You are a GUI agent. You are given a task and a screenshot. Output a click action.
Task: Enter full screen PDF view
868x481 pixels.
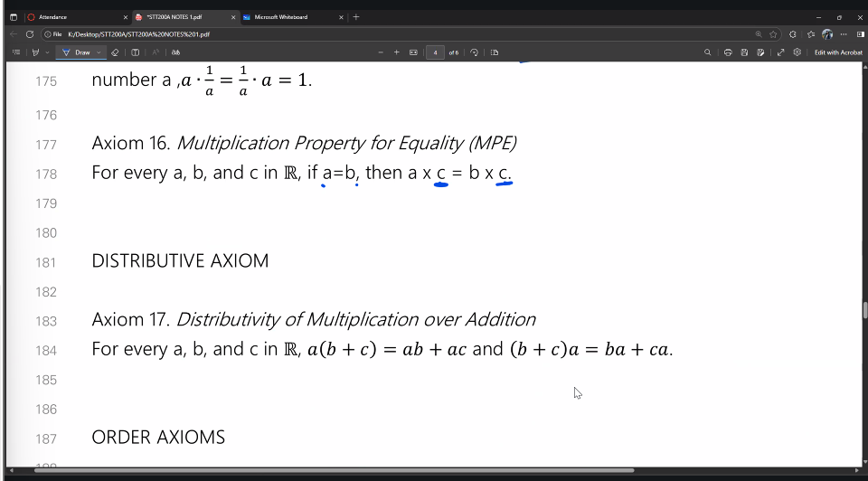tap(780, 52)
